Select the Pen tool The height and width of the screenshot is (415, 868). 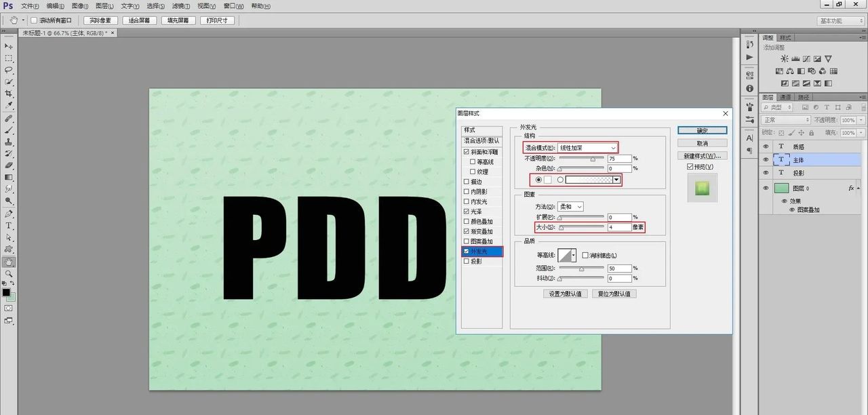tap(9, 213)
